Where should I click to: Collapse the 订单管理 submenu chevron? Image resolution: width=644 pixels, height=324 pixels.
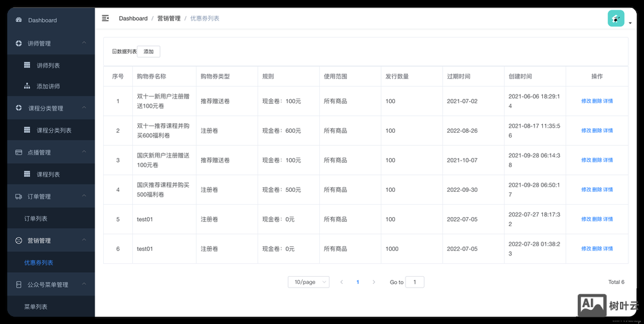tap(84, 196)
